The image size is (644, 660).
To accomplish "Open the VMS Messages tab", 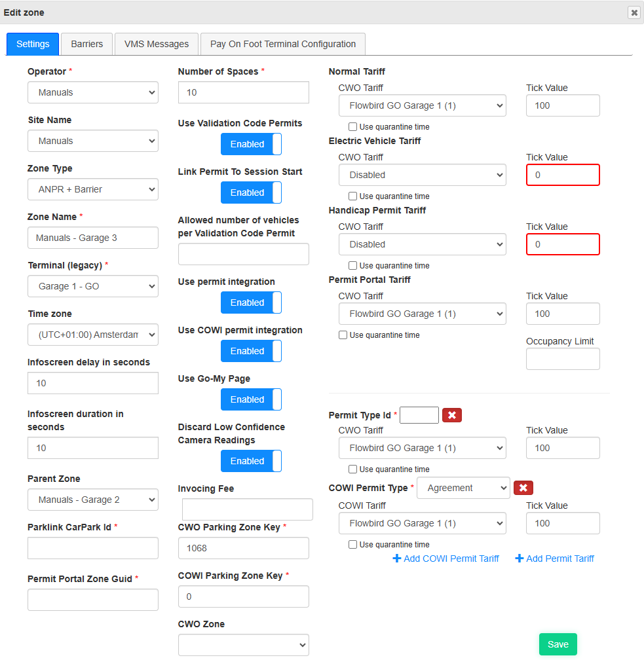I will [x=157, y=44].
